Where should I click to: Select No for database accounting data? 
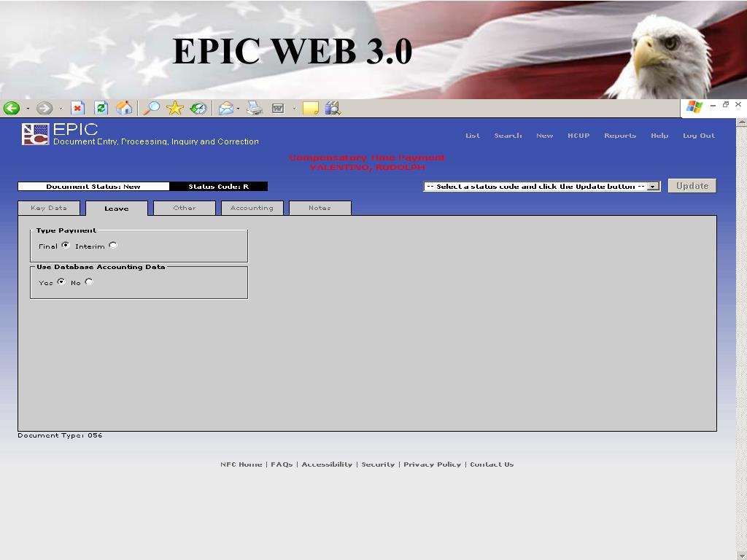pos(89,281)
